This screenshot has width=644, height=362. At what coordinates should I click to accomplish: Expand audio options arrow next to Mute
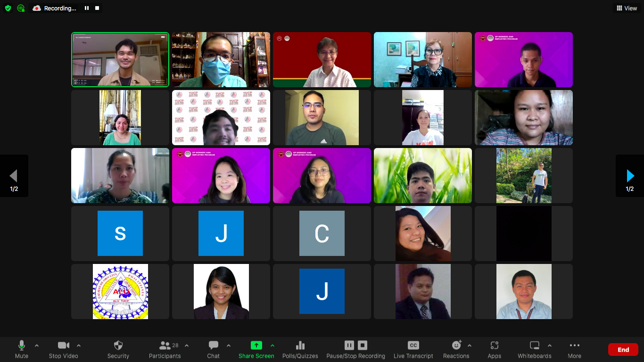37,346
